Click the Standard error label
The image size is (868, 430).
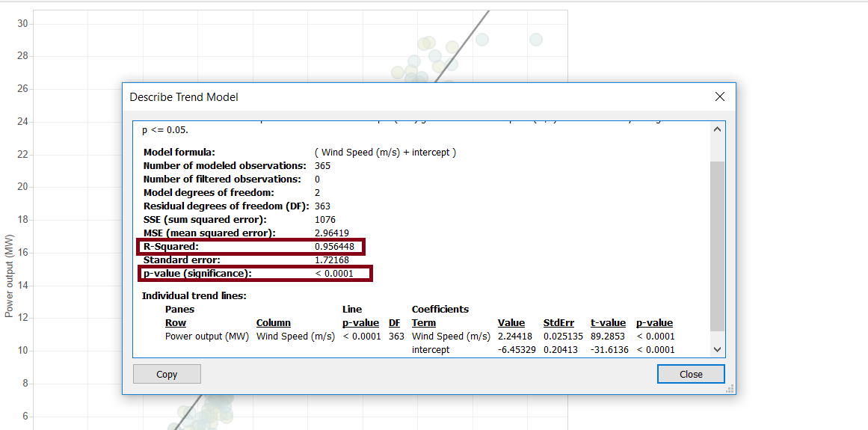(182, 259)
